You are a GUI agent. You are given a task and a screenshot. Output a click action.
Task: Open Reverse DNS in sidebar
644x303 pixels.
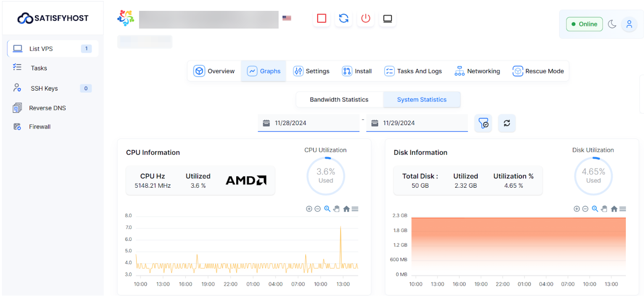coord(47,108)
